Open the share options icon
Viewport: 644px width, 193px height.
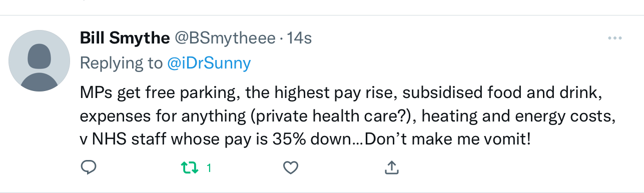tap(391, 167)
